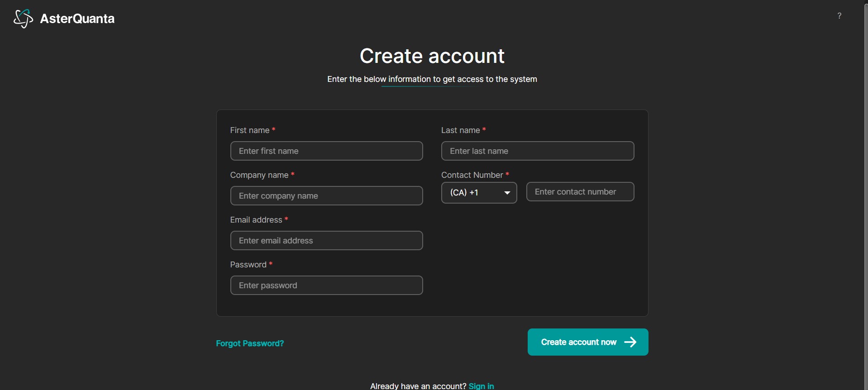The width and height of the screenshot is (868, 390).
Task: Focus the Enter first name field
Action: [x=326, y=151]
